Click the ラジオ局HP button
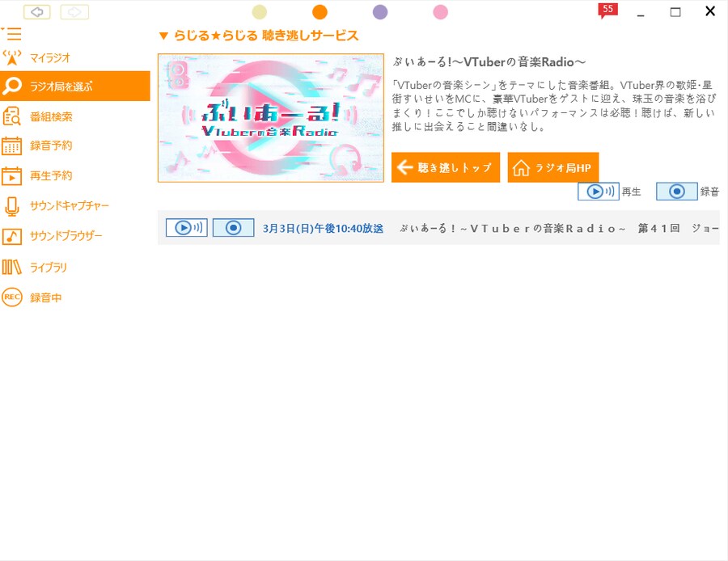Image resolution: width=728 pixels, height=561 pixels. coord(553,167)
